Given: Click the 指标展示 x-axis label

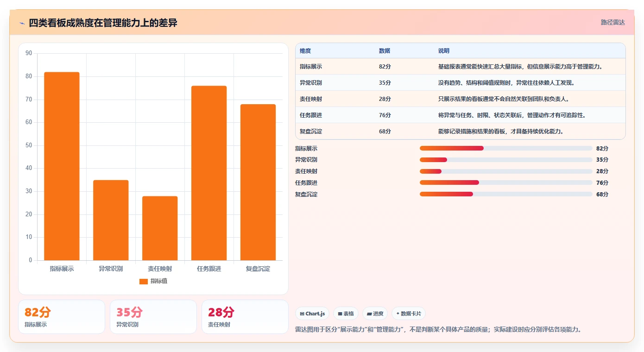Looking at the screenshot, I should [62, 269].
